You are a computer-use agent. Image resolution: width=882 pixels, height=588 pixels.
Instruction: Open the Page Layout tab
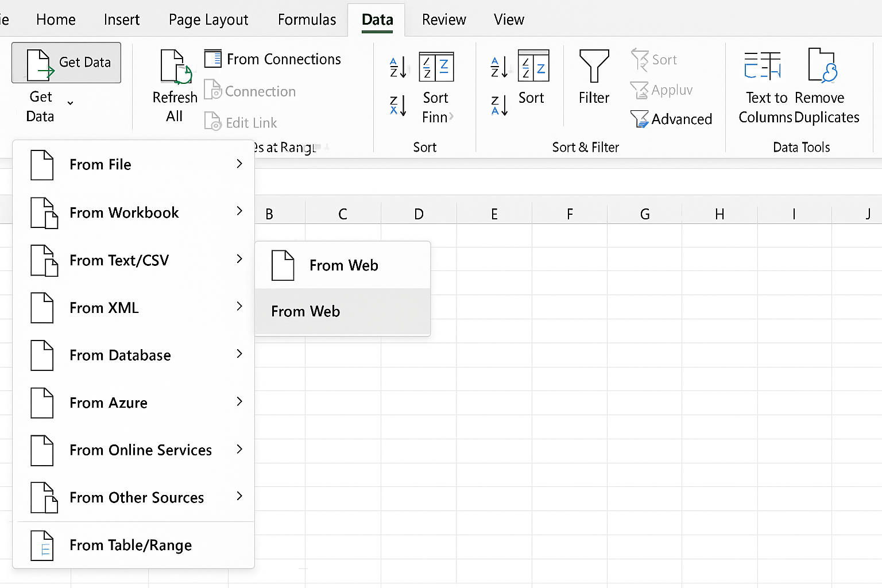pyautogui.click(x=208, y=20)
